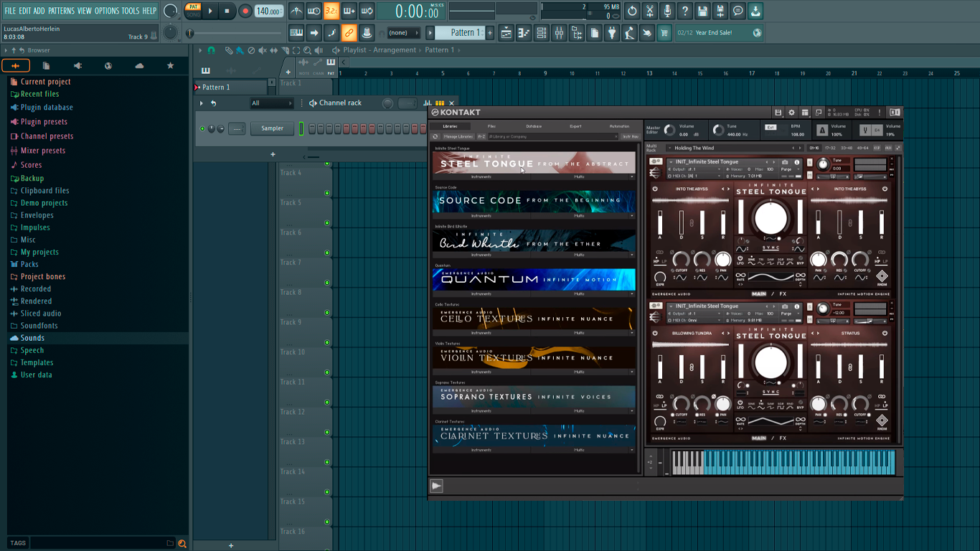Expand the Quantum library options arrow

click(x=632, y=293)
